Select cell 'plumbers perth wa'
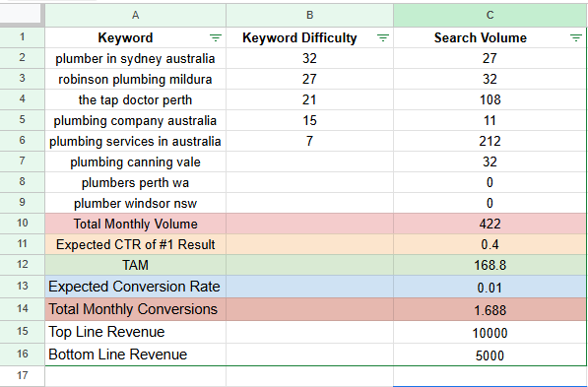 point(135,182)
